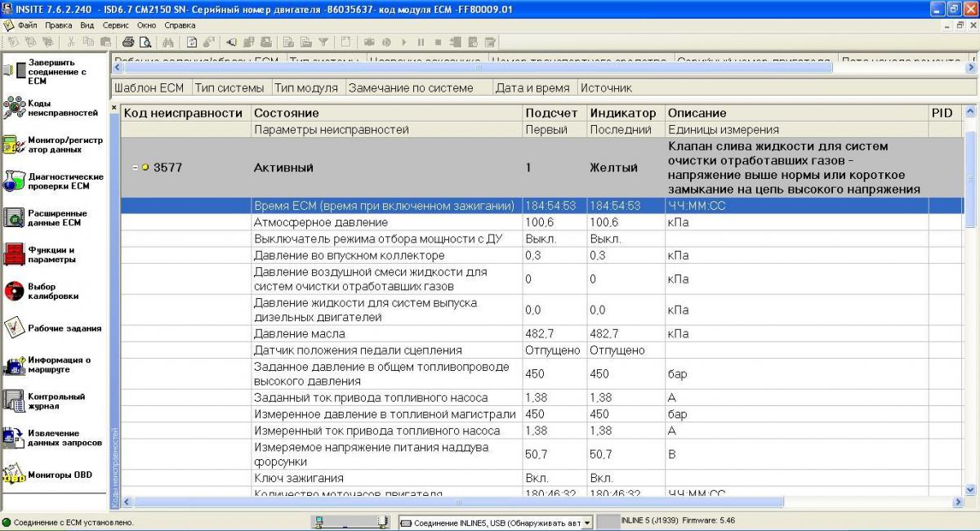Open Trip information (Информация о маршруте) in sidebar
This screenshot has width=980, height=531.
tap(51, 364)
